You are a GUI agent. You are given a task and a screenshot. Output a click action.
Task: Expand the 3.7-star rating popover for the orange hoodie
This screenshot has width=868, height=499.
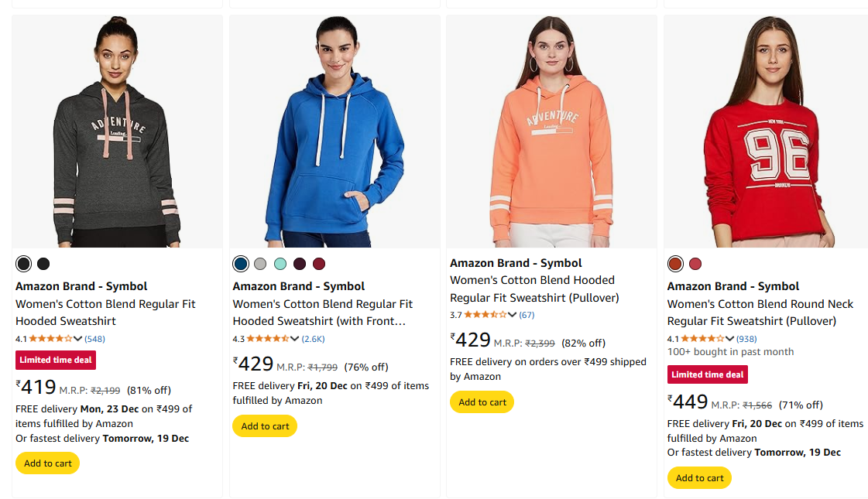(x=512, y=315)
